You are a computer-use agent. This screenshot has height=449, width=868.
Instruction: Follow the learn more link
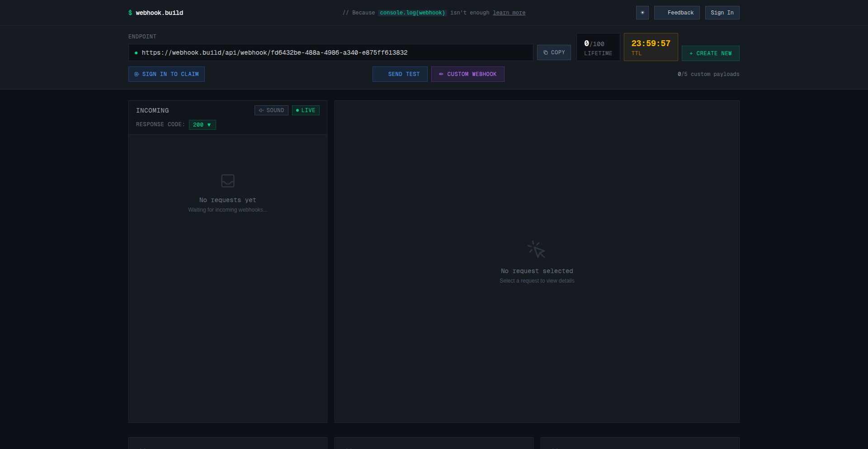[x=509, y=13]
